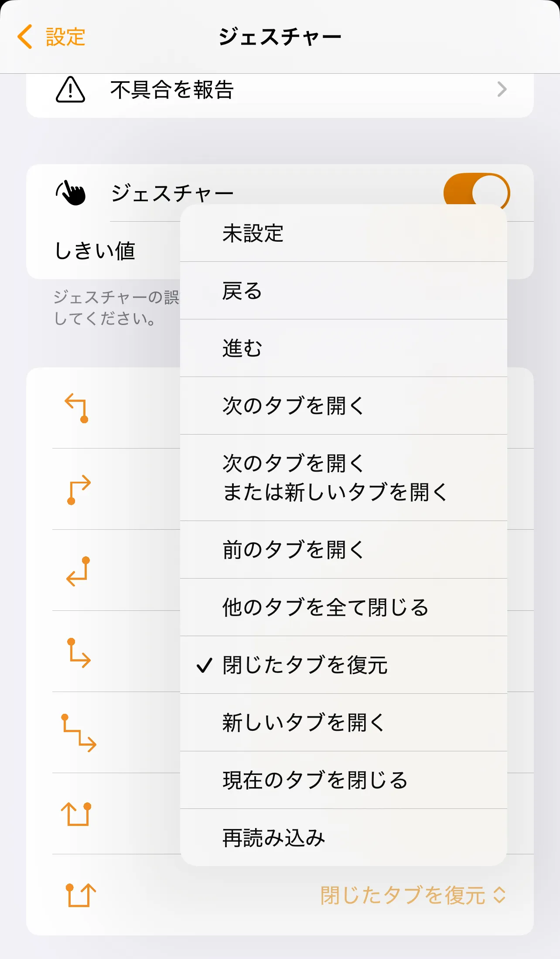
Task: Open 不具合を報告 via its right chevron
Action: [502, 89]
